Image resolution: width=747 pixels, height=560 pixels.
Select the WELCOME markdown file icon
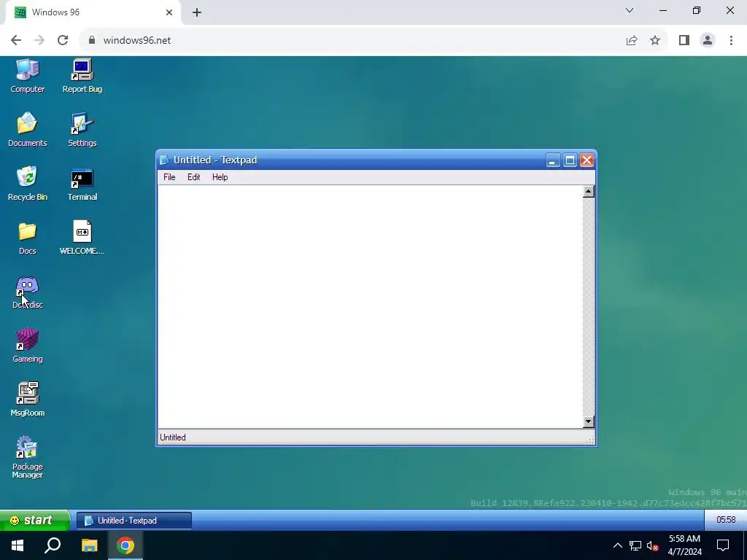82,238
